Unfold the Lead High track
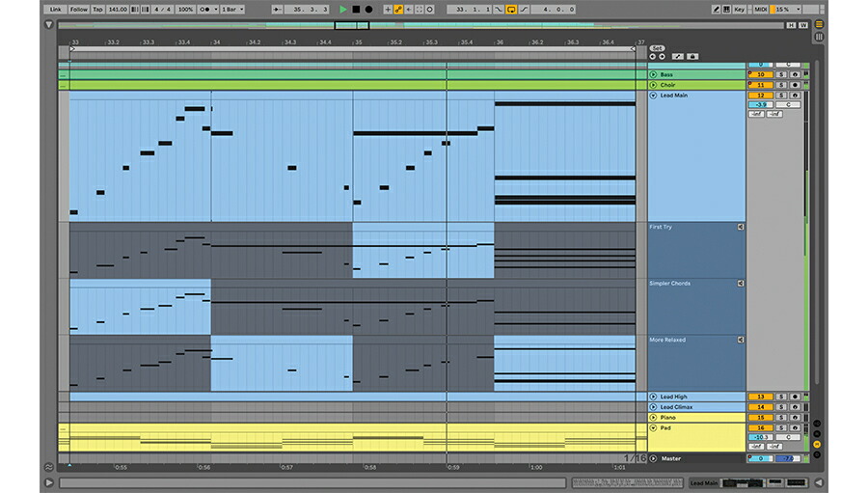868x493 pixels. (x=653, y=397)
